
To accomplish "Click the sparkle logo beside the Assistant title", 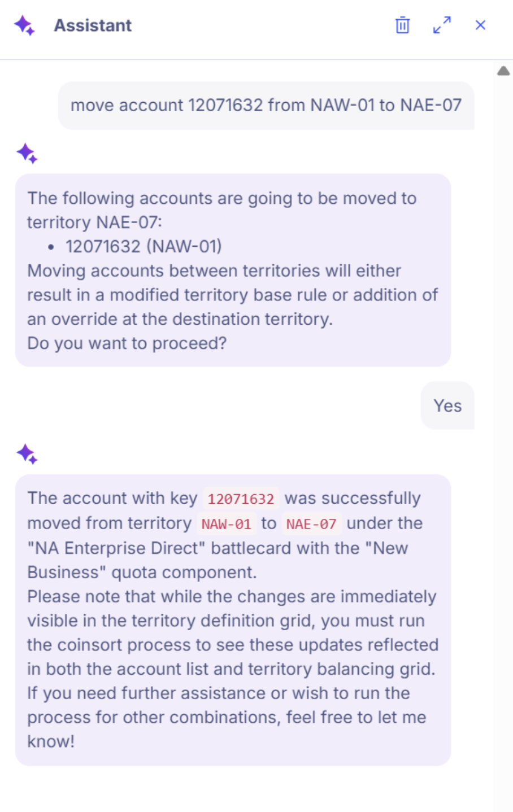I will coord(24,25).
